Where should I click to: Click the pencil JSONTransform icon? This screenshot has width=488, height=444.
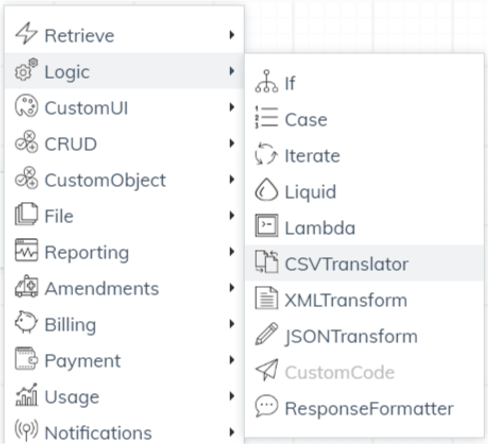pos(266,334)
